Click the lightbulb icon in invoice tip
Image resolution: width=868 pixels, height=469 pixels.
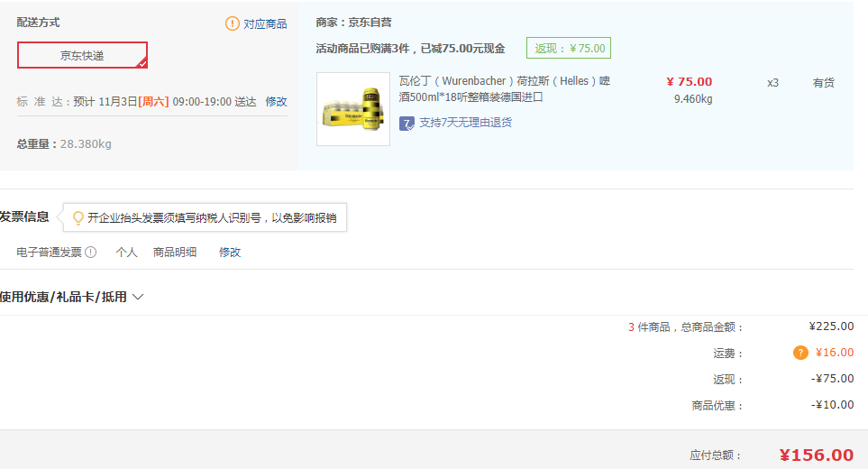(78, 217)
